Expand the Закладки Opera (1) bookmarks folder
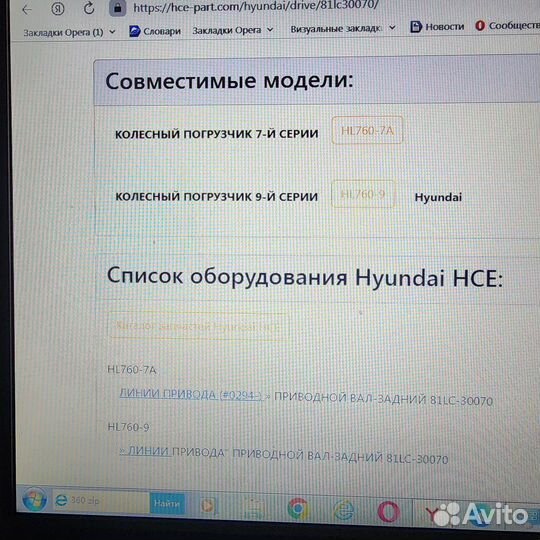Viewport: 540px width, 540px height. tap(69, 33)
